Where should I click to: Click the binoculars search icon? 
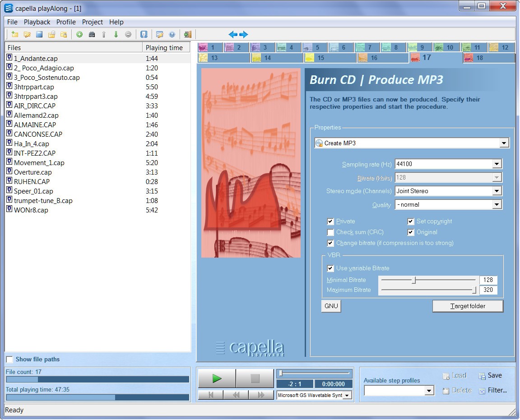(92, 34)
